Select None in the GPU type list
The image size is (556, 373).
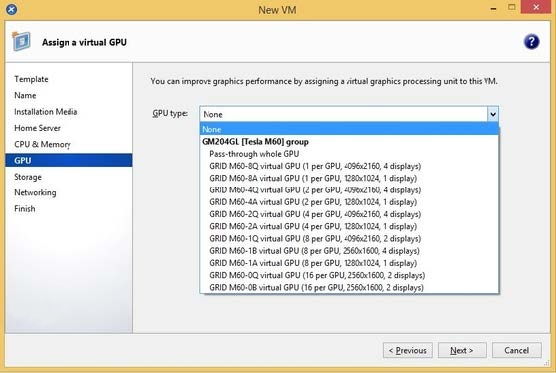349,129
